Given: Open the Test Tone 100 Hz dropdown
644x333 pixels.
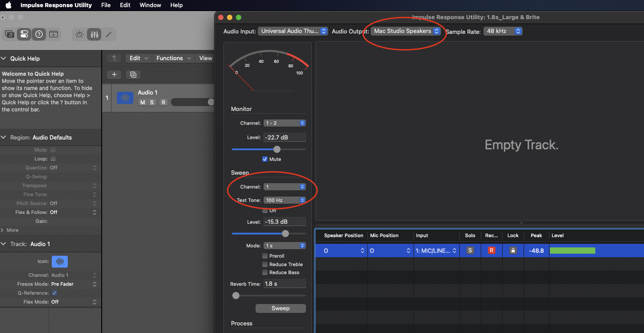Looking at the screenshot, I should (285, 200).
